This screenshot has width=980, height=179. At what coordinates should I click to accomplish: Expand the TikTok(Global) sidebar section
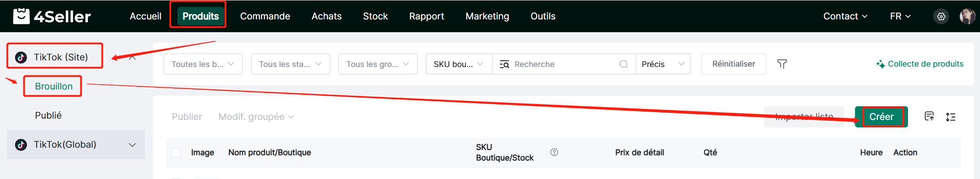point(132,145)
